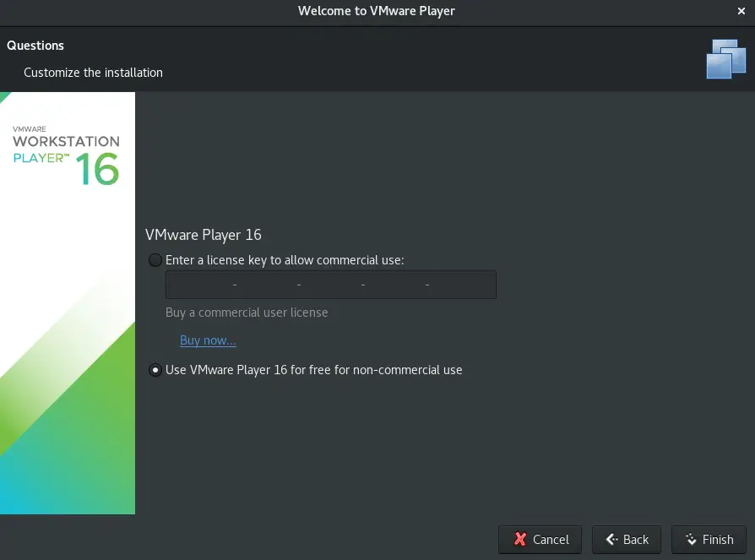Click the red X icon on Cancel button
Screen dimensions: 755x560
pyautogui.click(x=520, y=539)
